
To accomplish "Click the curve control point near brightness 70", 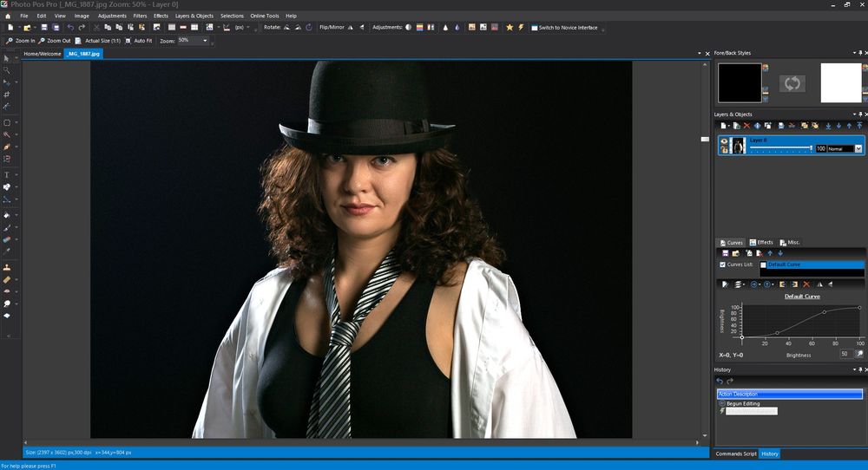I will [x=825, y=312].
